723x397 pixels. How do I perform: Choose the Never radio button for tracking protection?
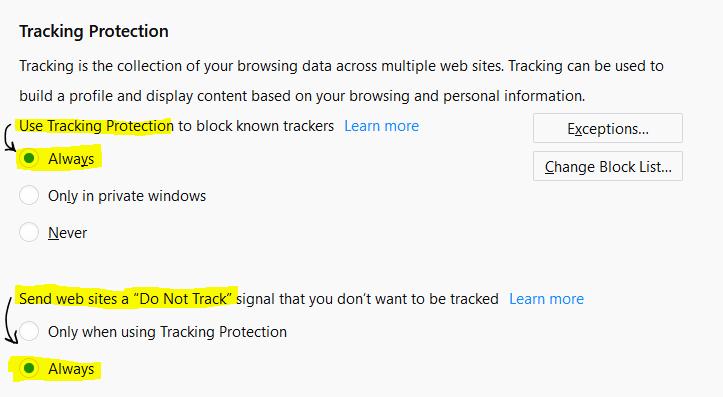pyautogui.click(x=29, y=232)
